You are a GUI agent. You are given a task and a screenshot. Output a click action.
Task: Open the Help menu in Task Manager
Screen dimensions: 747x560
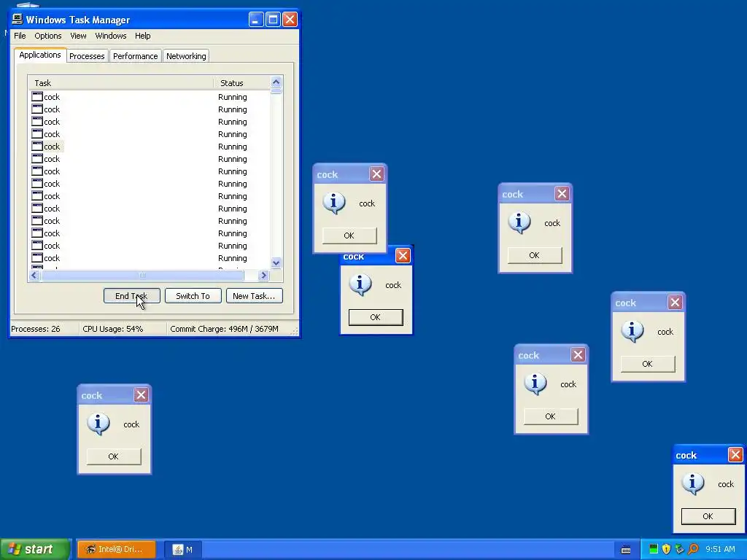[x=142, y=36]
